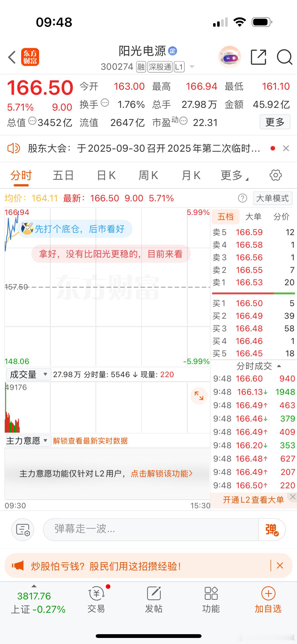297x644 pixels.
Task: Open the 成交量 indicator dropdown
Action: [x=28, y=374]
